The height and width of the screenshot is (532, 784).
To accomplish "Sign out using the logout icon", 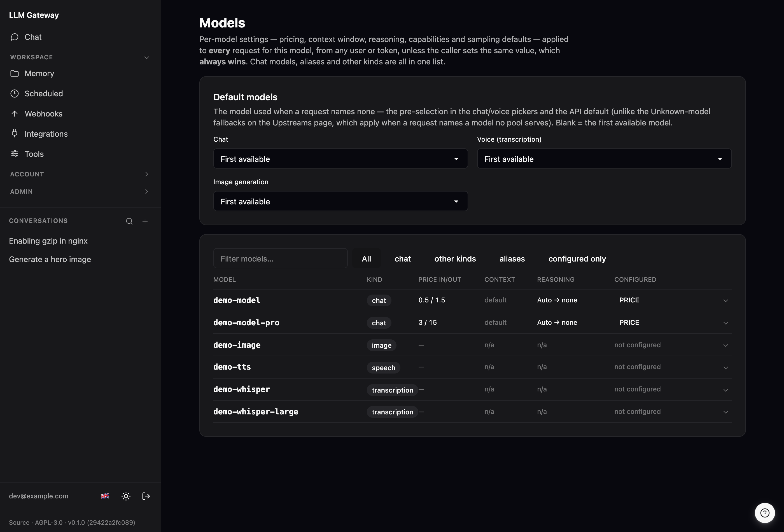I will 146,496.
